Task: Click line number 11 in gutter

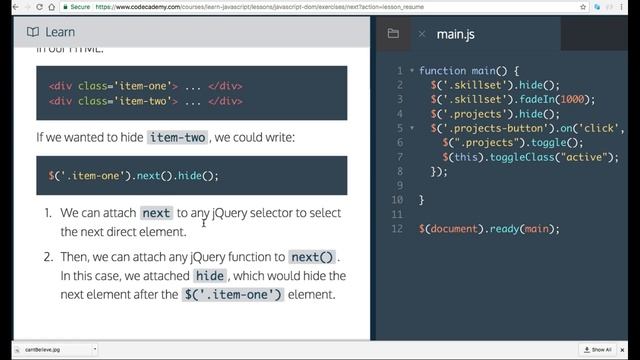Action: click(x=397, y=215)
